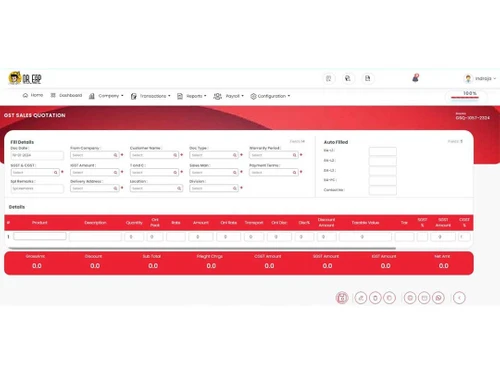Click the Doc Type search icon

[235, 155]
